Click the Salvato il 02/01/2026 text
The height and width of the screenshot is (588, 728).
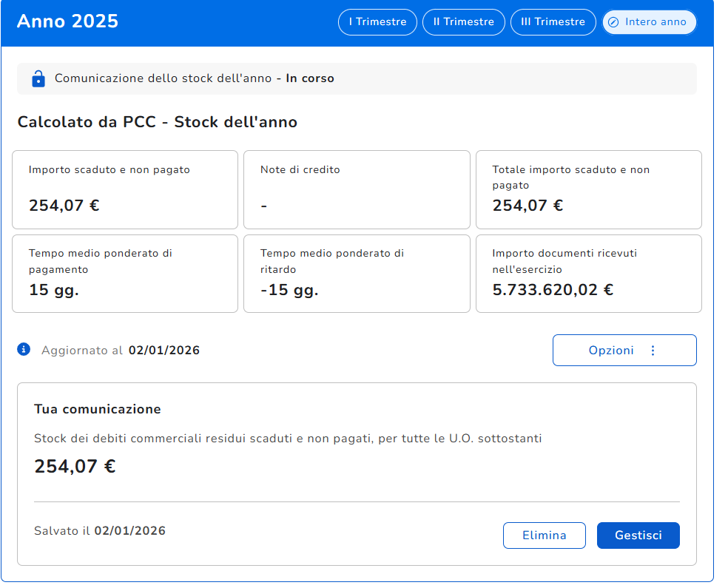pos(100,531)
